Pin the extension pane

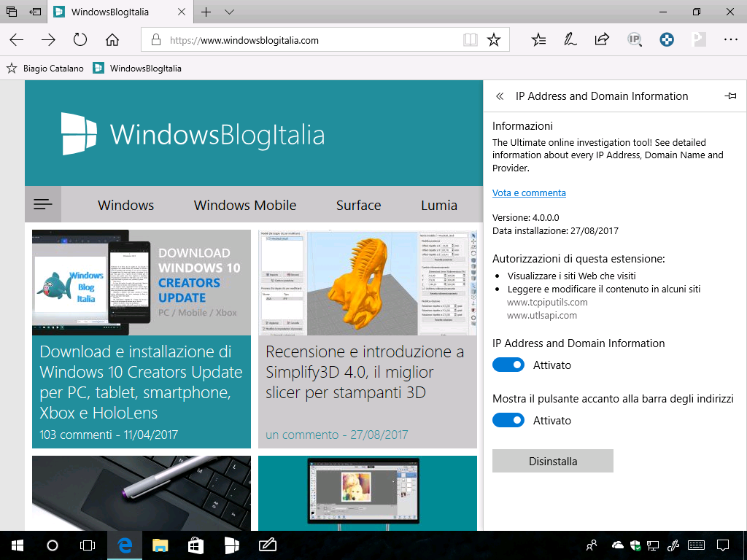coord(730,96)
